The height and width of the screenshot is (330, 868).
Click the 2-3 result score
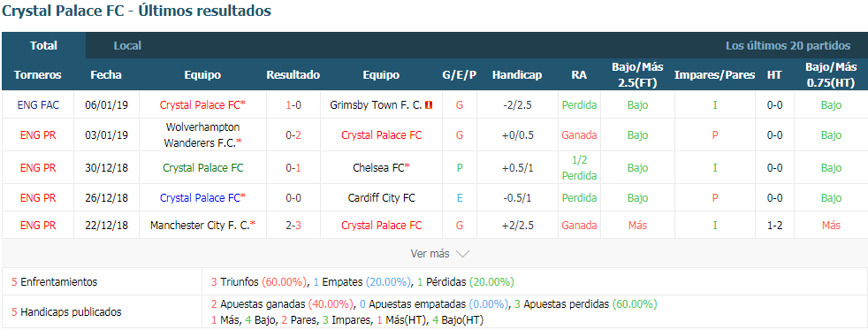pos(293,226)
